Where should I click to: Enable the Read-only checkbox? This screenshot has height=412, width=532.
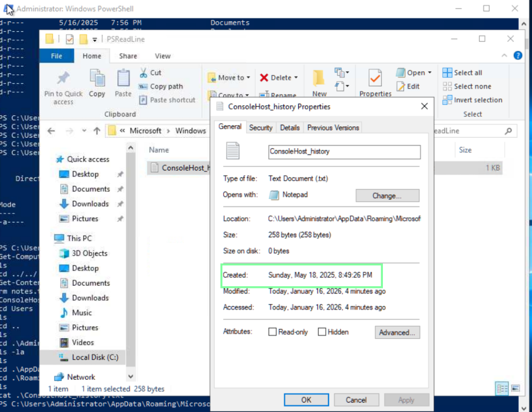point(272,332)
